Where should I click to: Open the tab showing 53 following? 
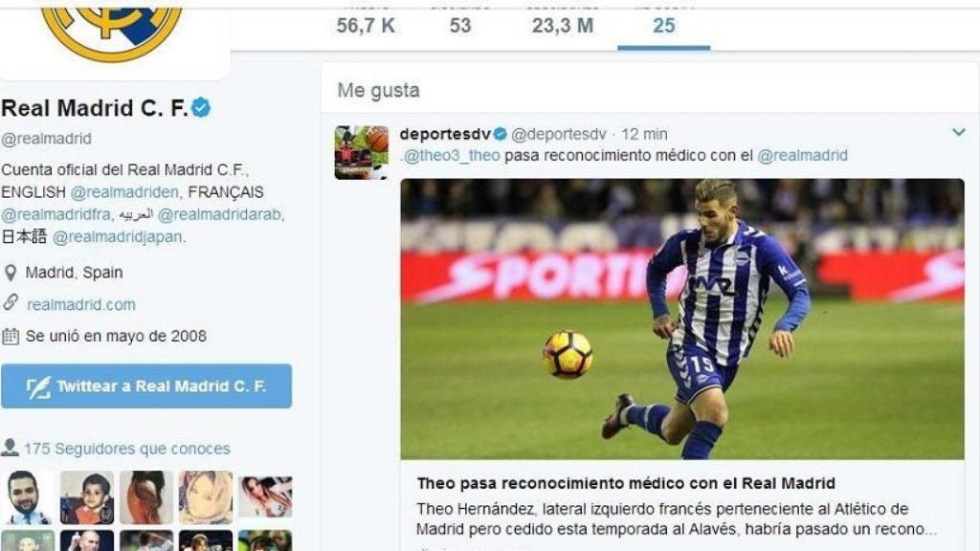point(460,25)
